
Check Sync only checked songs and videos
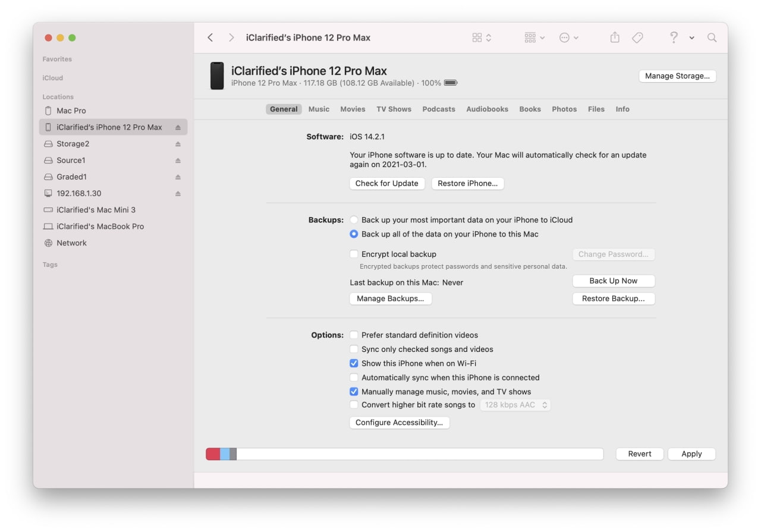[x=354, y=350]
